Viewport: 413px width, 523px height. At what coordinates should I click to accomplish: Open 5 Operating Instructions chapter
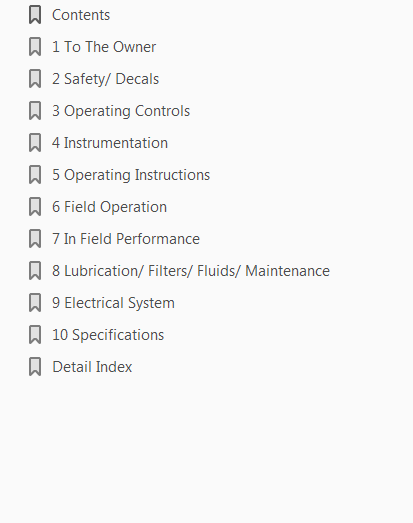click(x=131, y=175)
